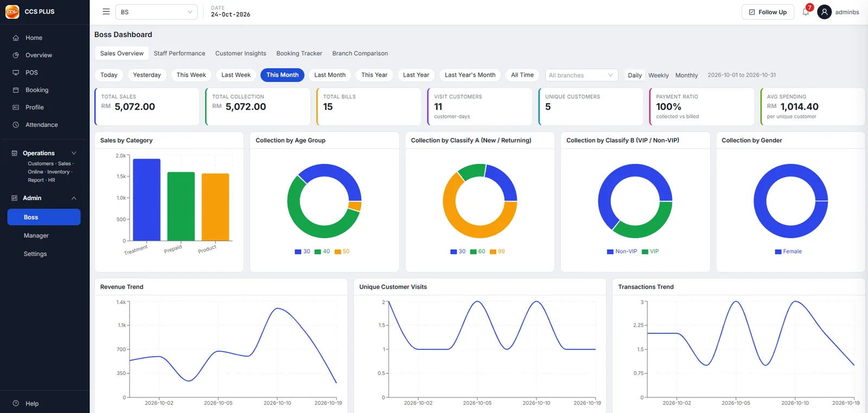Toggle the blue 30 age-group legend swatch
This screenshot has height=413, width=868.
click(x=298, y=252)
